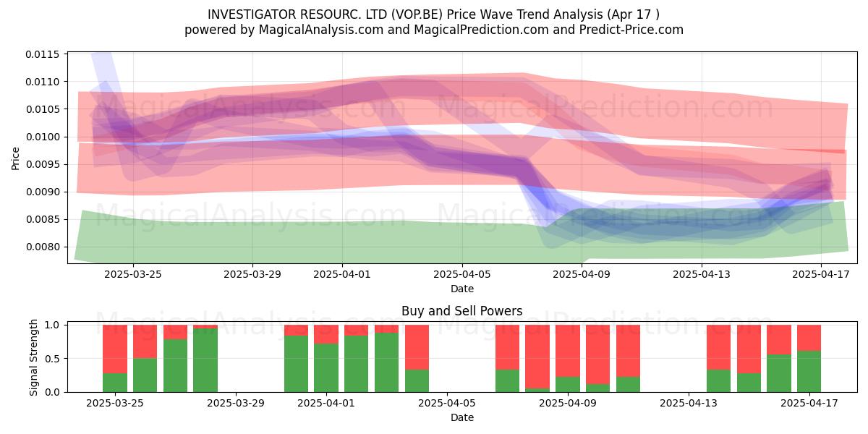The image size is (868, 434).
Task: Click 2025-04-13 date under the powers chart
Action: click(x=689, y=404)
